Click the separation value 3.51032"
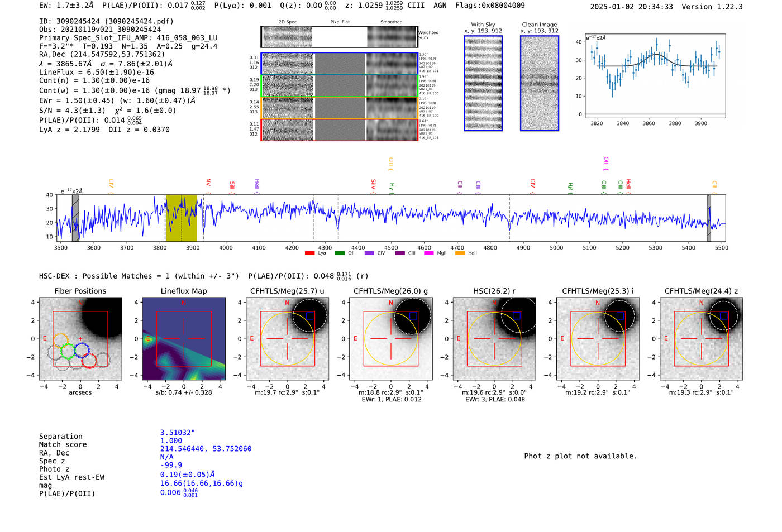The width and height of the screenshot is (782, 532). (178, 433)
